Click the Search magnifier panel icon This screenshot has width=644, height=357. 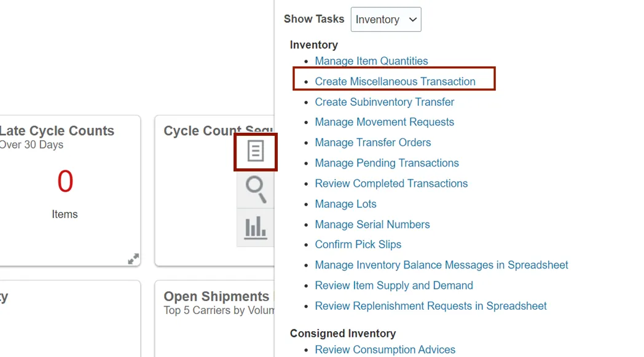point(256,189)
